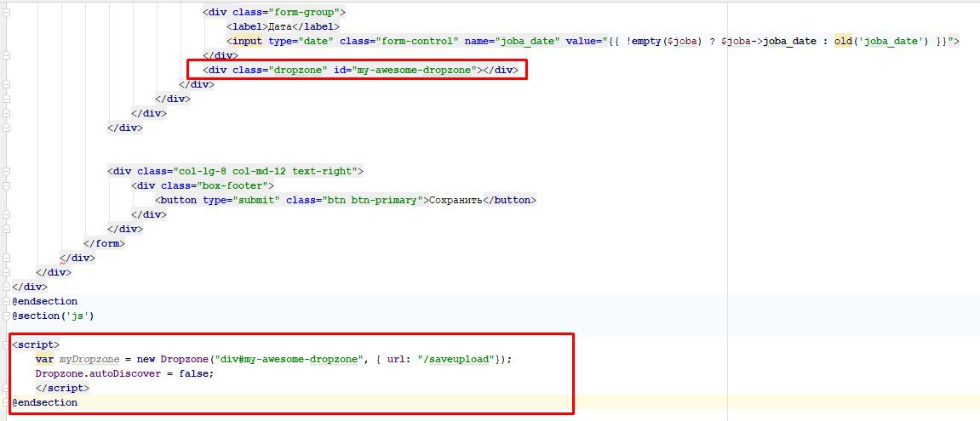Collapse the opening <script> tag fold marker
The image size is (980, 421).
pos(6,344)
